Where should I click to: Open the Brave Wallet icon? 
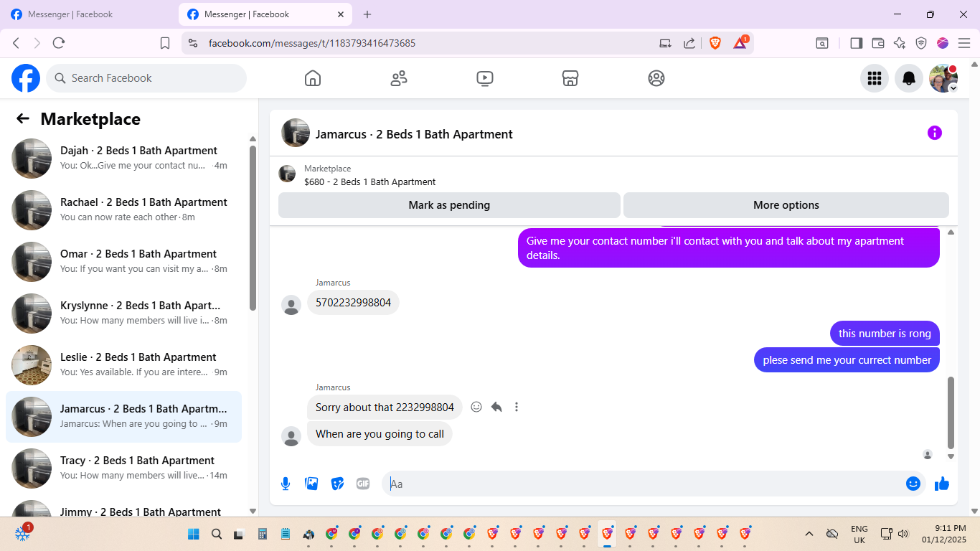[x=878, y=43]
